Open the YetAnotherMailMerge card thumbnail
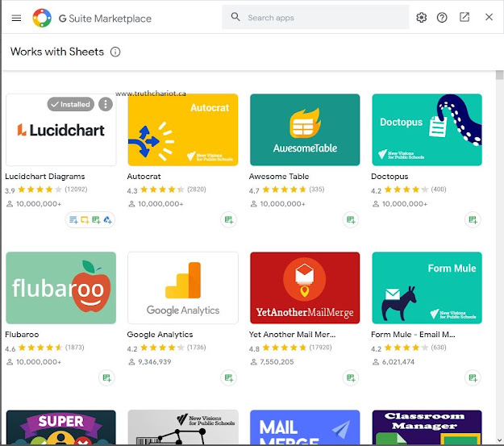The width and height of the screenshot is (504, 446). click(x=305, y=288)
